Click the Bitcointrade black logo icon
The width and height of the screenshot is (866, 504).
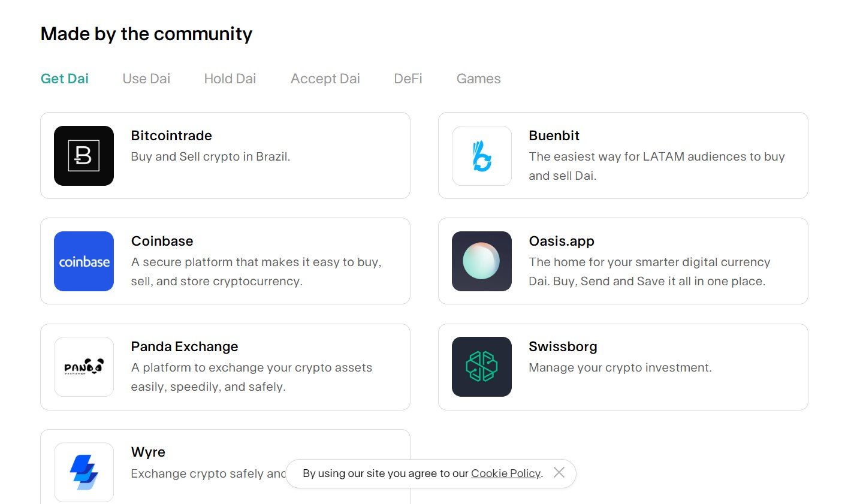[84, 156]
